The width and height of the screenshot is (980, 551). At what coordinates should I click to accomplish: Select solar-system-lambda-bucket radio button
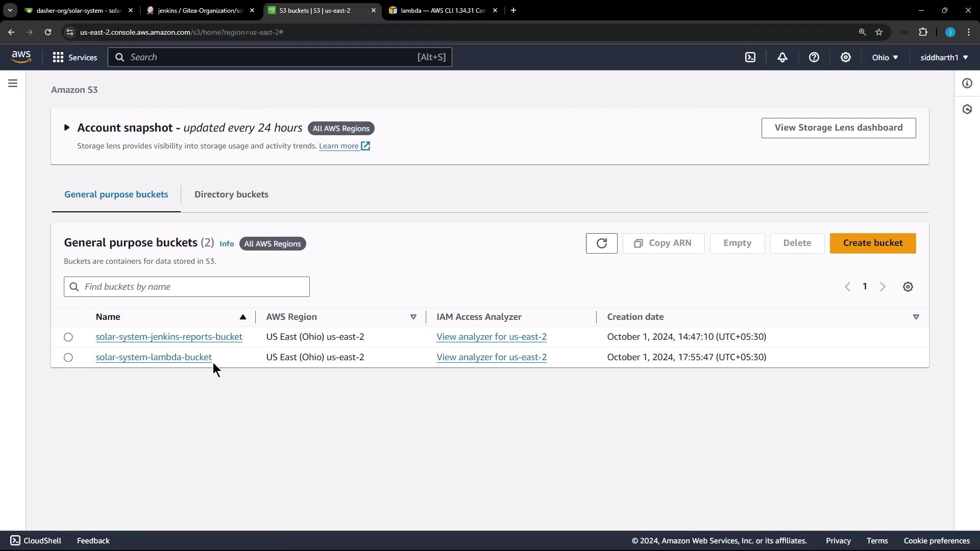click(x=68, y=358)
